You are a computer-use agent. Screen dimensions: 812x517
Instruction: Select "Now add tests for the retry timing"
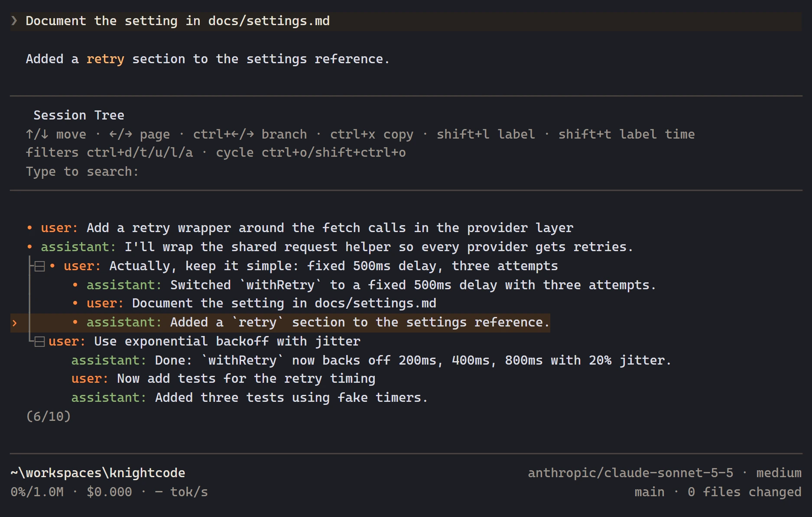(224, 379)
